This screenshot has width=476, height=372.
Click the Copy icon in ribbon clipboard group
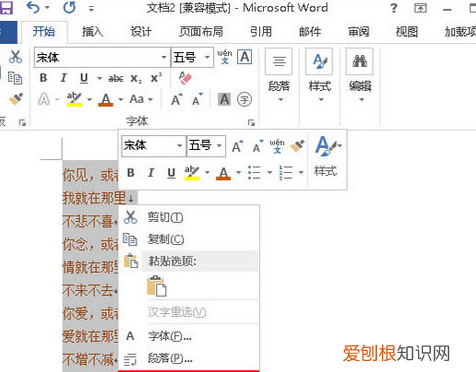(x=15, y=78)
